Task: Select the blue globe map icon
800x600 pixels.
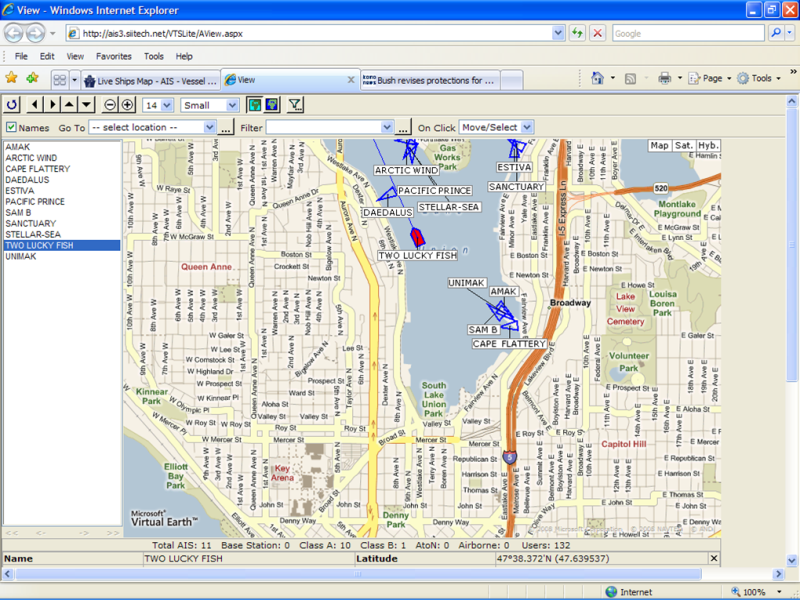Action: (x=272, y=105)
